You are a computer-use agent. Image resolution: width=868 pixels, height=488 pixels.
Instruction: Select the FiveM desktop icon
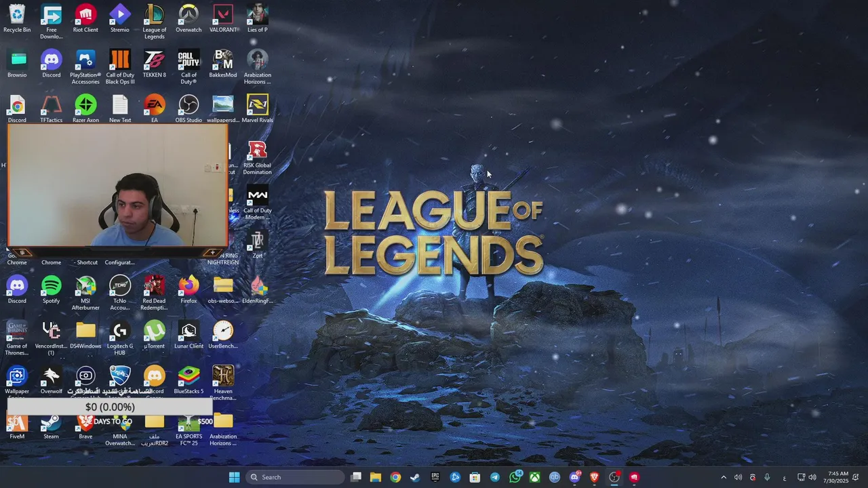click(17, 427)
